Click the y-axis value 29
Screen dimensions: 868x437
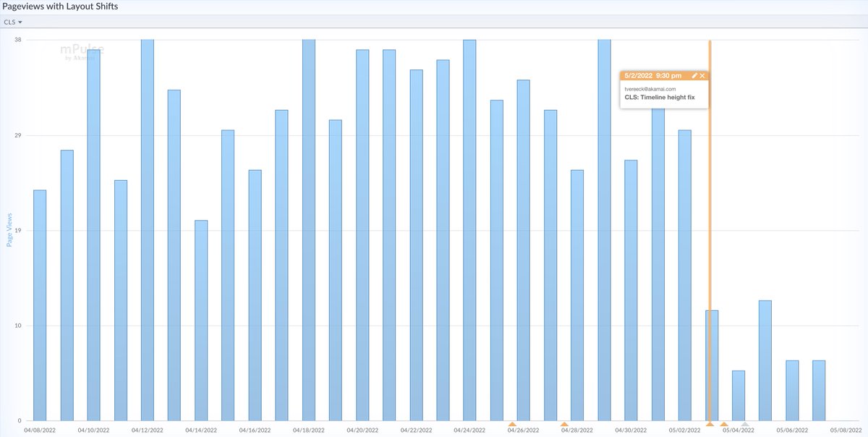click(18, 135)
